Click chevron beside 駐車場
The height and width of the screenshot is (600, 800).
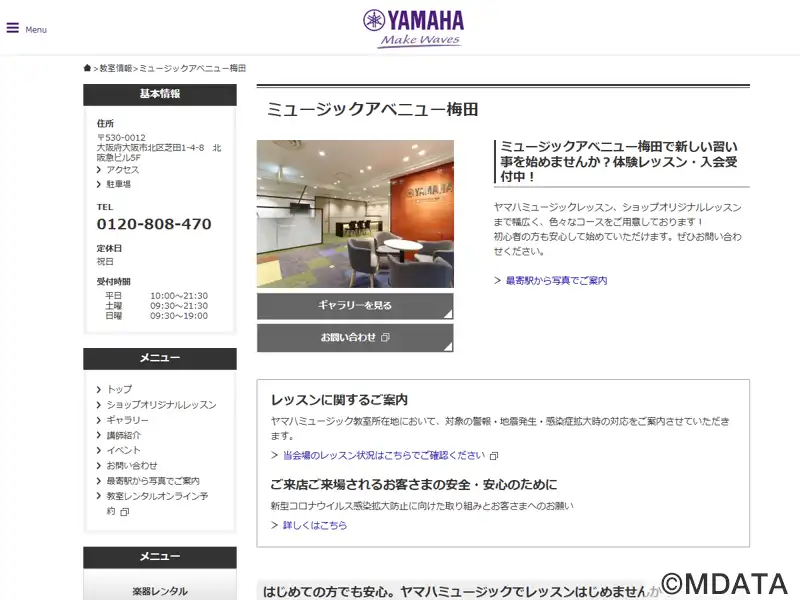coord(99,184)
